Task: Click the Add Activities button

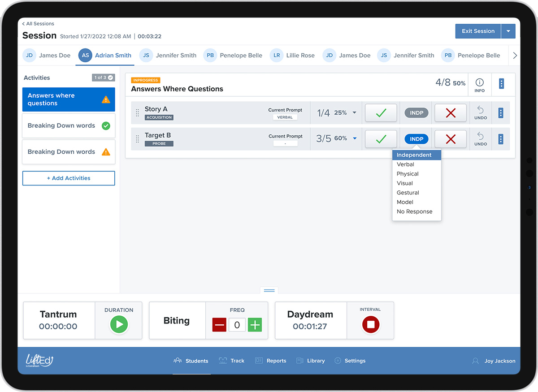Action: tap(69, 178)
